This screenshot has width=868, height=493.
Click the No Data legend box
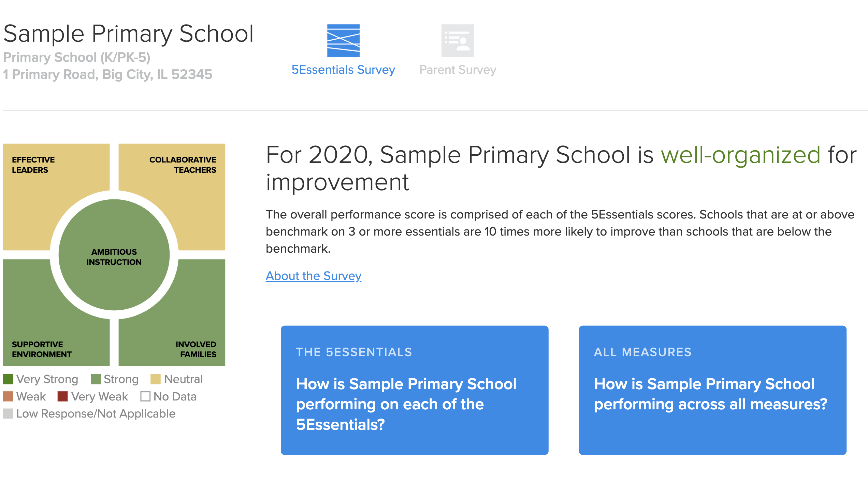tap(145, 396)
